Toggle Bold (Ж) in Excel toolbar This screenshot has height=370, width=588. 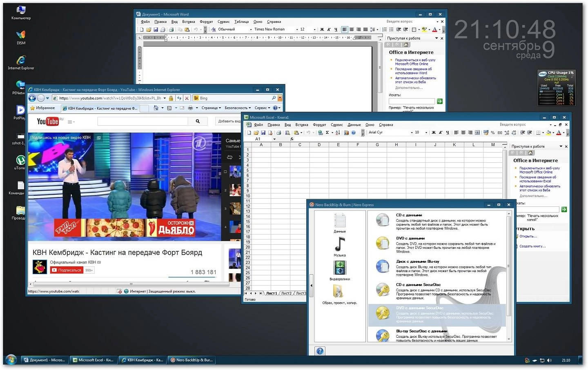(434, 133)
